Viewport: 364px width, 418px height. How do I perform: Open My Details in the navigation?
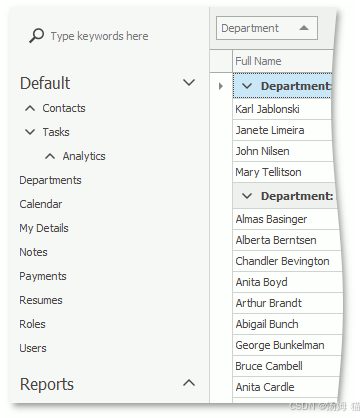coord(44,228)
